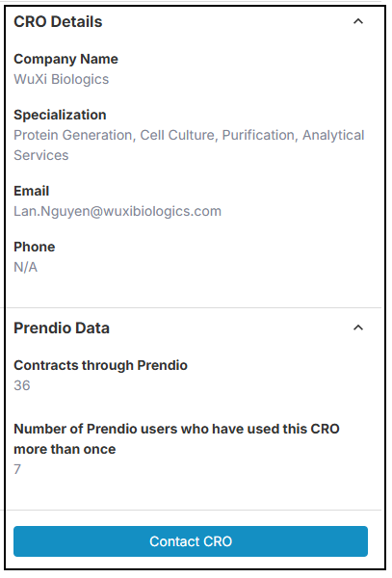
Task: Collapse the Prendio Data section chevron
Action: tap(358, 328)
